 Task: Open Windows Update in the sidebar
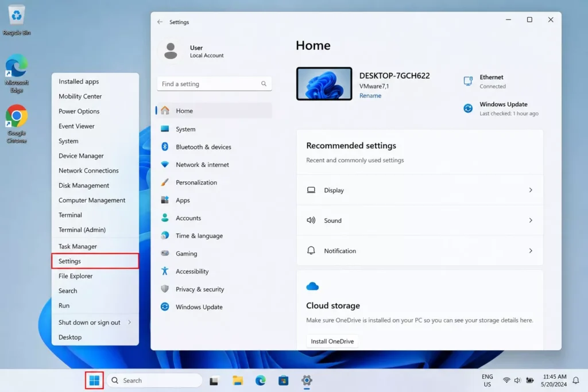point(214,307)
